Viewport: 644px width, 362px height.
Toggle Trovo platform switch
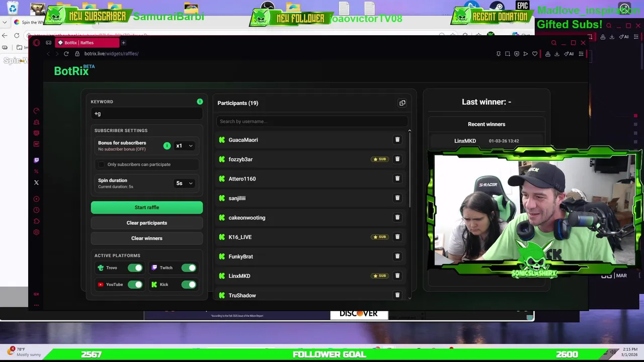tap(135, 268)
